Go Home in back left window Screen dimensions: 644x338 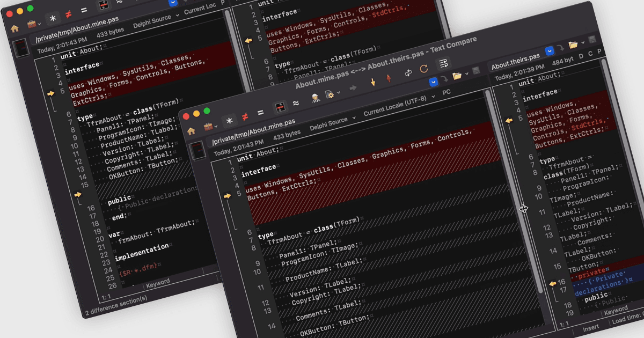(14, 28)
